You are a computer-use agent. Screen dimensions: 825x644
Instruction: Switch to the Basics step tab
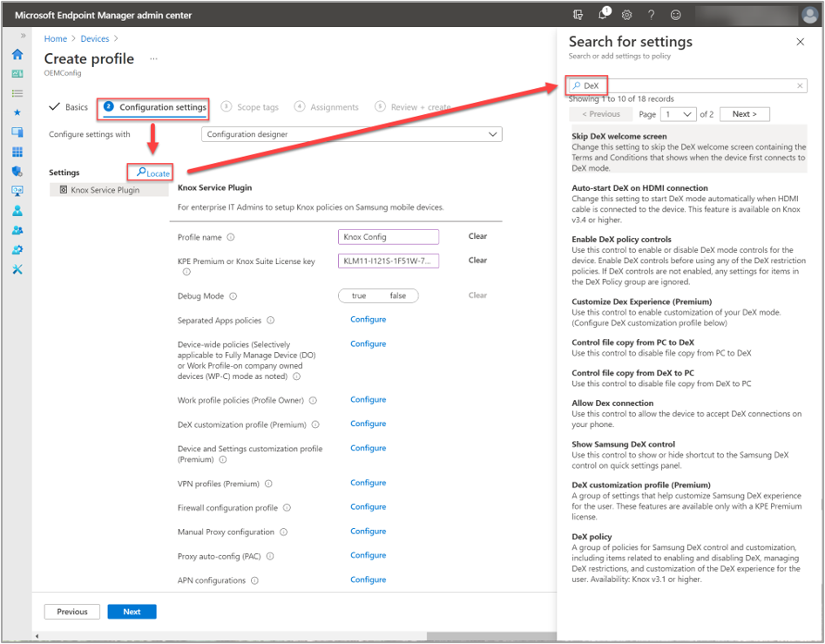[69, 107]
